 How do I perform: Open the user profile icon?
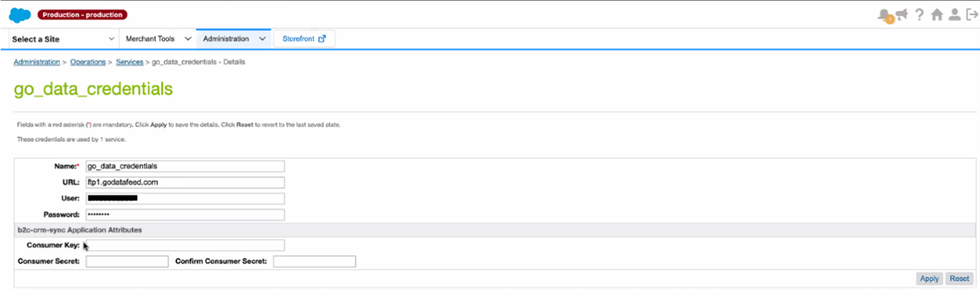tap(954, 14)
